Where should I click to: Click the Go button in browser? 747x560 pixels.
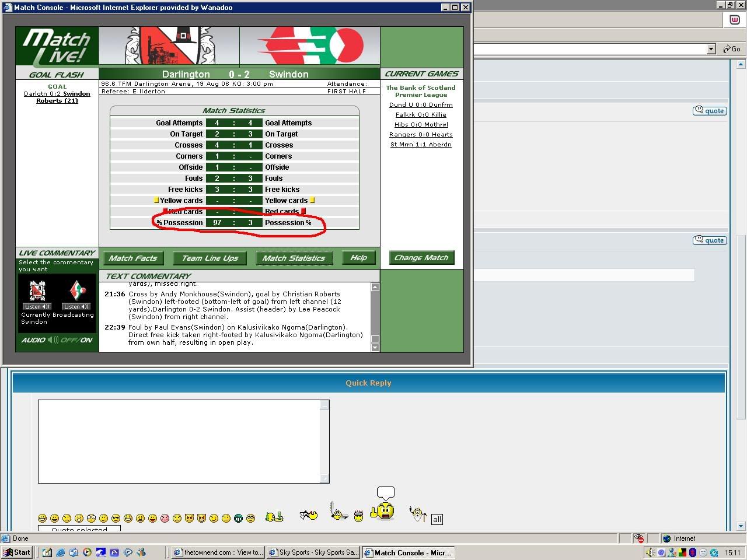click(732, 49)
